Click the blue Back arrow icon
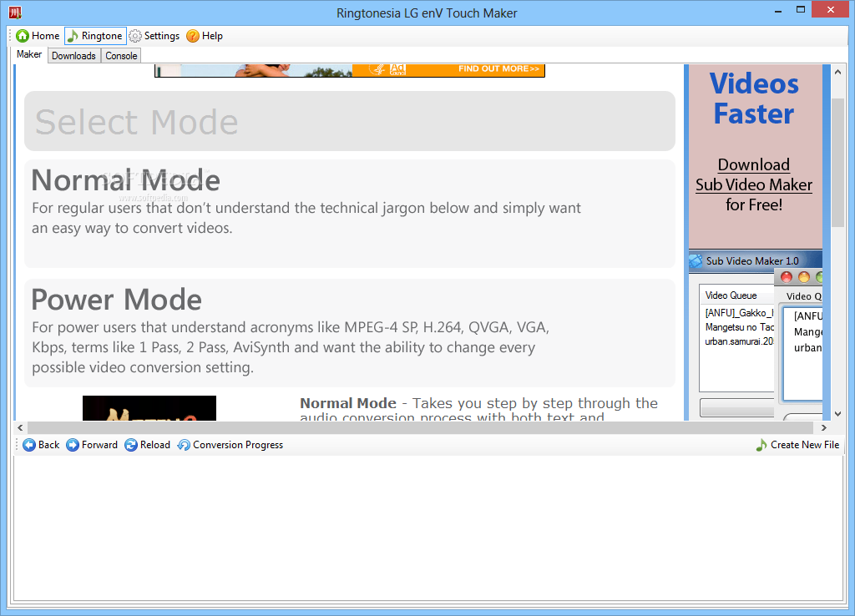The image size is (855, 616). click(x=29, y=445)
